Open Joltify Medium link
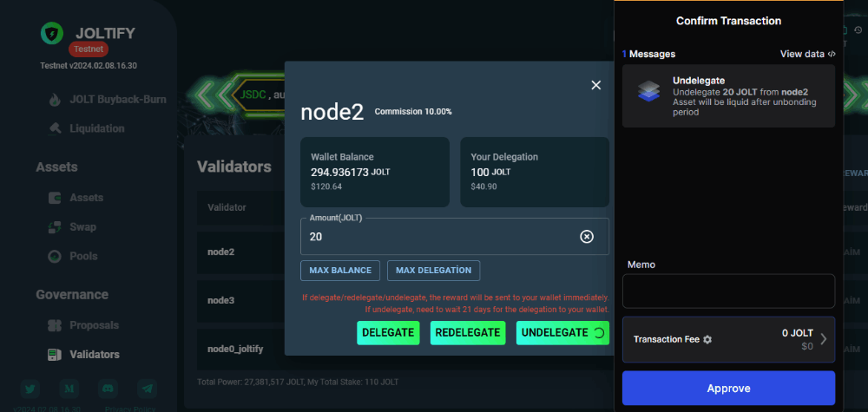Viewport: 868px width, 412px height. click(69, 389)
